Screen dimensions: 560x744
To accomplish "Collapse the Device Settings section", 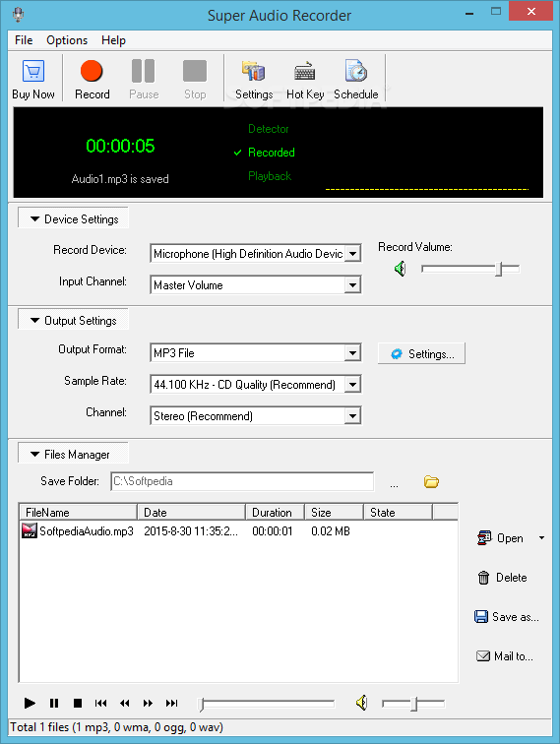I will tap(74, 218).
